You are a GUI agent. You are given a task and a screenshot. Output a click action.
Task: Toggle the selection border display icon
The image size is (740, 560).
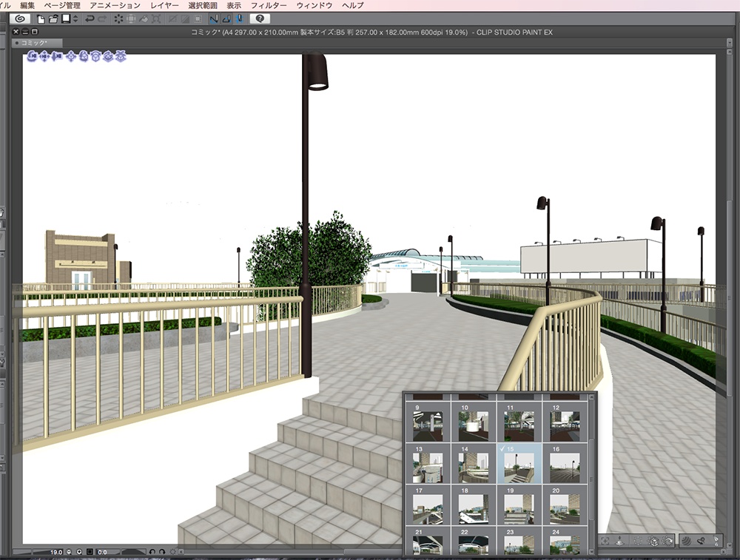coord(198,19)
